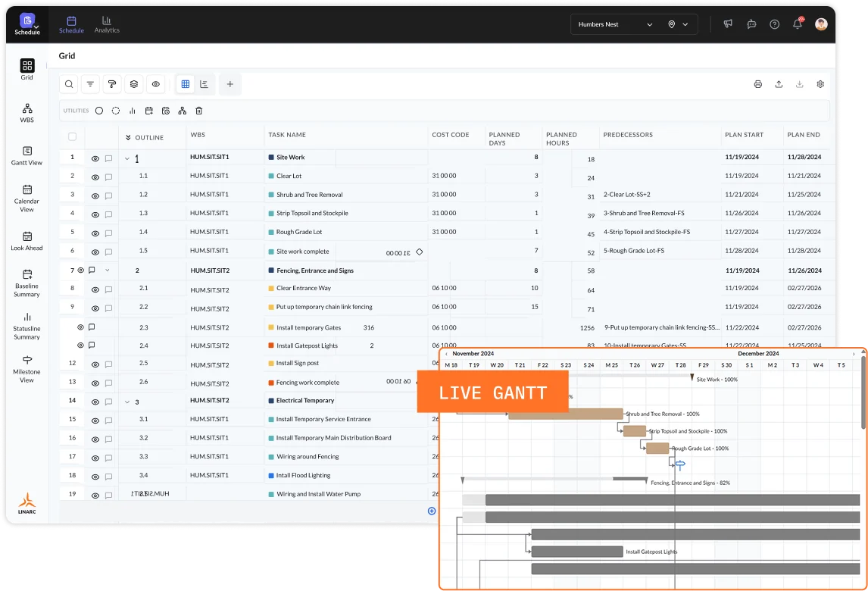Viewport: 868px width, 591px height.
Task: Collapse outline group 3 Electrical Temporary
Action: (127, 402)
